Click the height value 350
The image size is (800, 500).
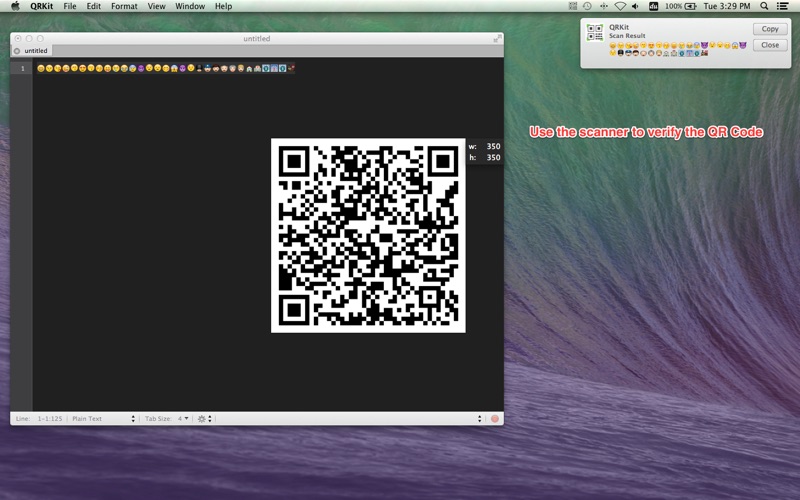493,158
